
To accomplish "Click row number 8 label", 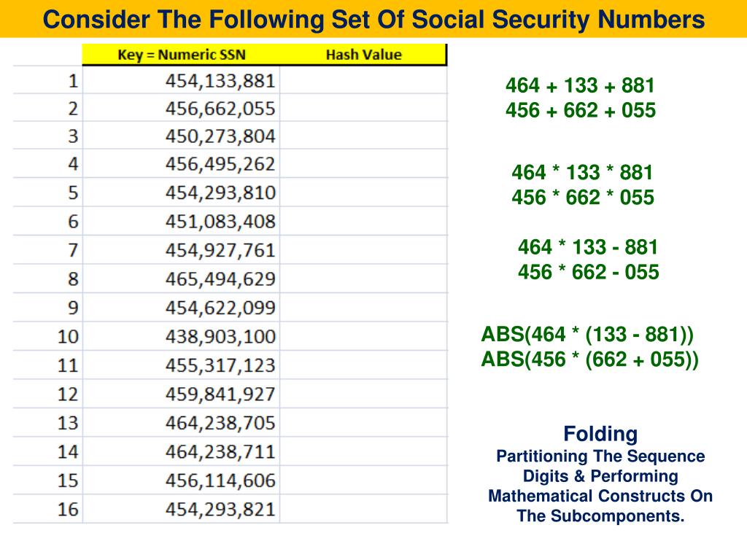I will [x=72, y=279].
